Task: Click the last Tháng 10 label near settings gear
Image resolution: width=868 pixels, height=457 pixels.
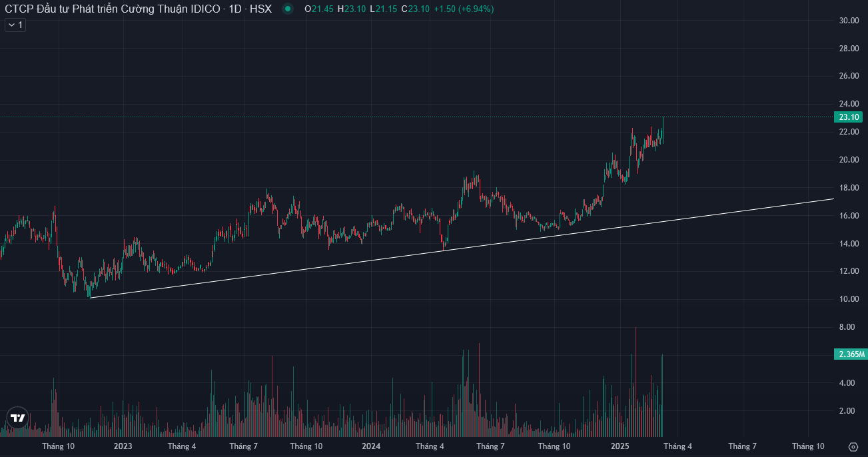Action: point(808,446)
